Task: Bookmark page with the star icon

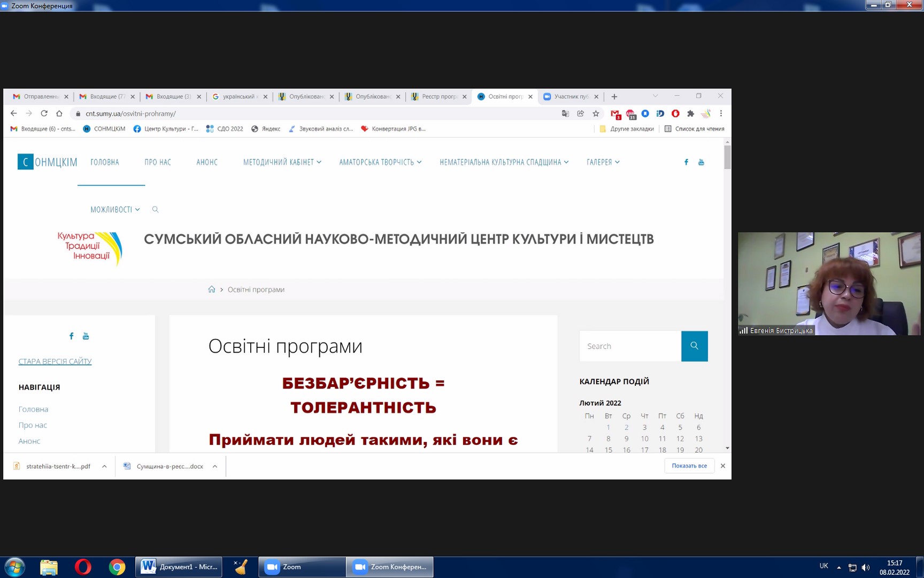Action: pyautogui.click(x=596, y=113)
